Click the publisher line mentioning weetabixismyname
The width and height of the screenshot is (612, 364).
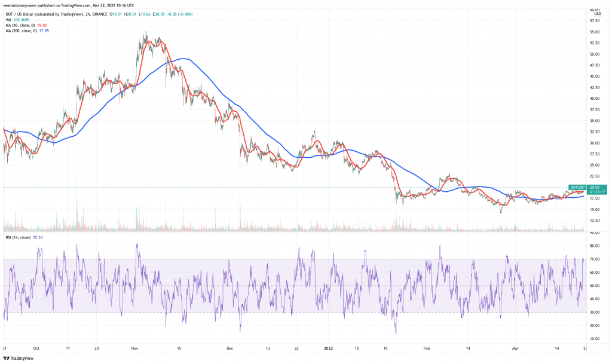(x=69, y=5)
